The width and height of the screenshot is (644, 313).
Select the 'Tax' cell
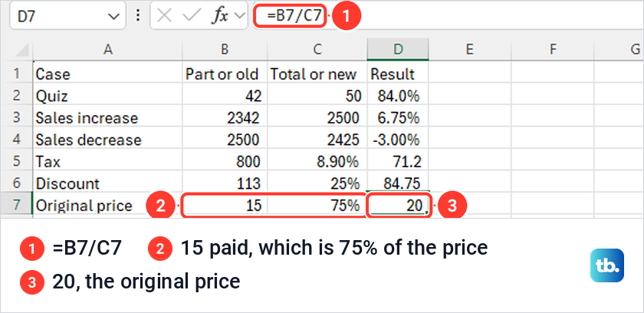[x=107, y=161]
